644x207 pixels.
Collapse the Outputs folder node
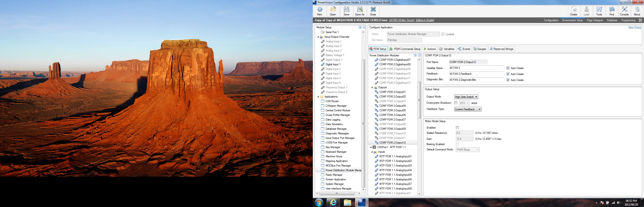[x=372, y=87]
